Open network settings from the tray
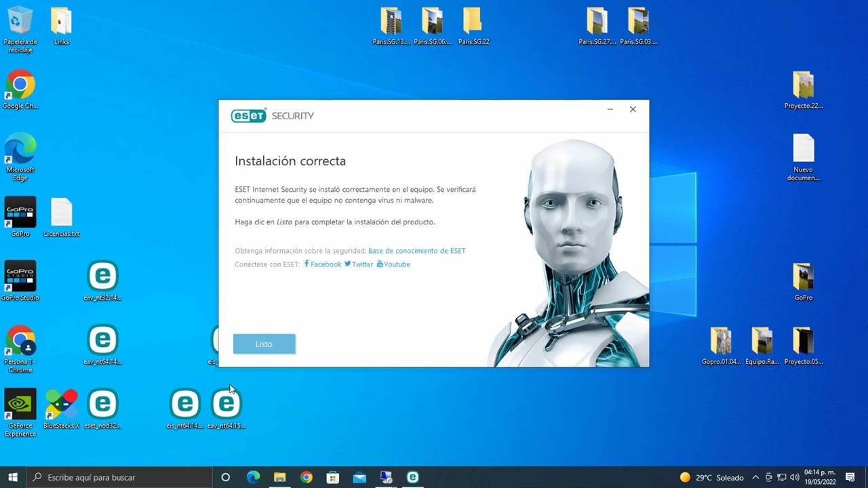Viewport: 868px width, 488px height. [x=781, y=477]
